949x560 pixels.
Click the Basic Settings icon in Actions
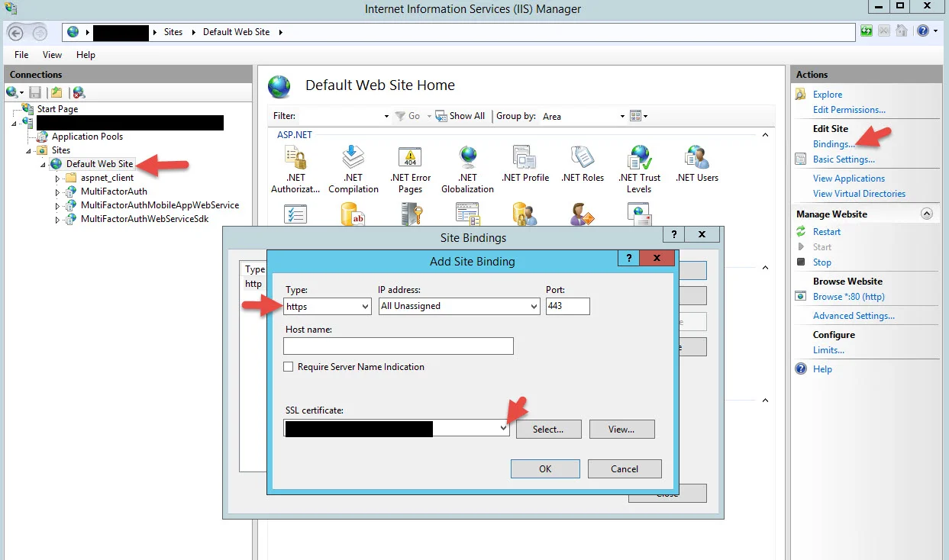[x=801, y=159]
